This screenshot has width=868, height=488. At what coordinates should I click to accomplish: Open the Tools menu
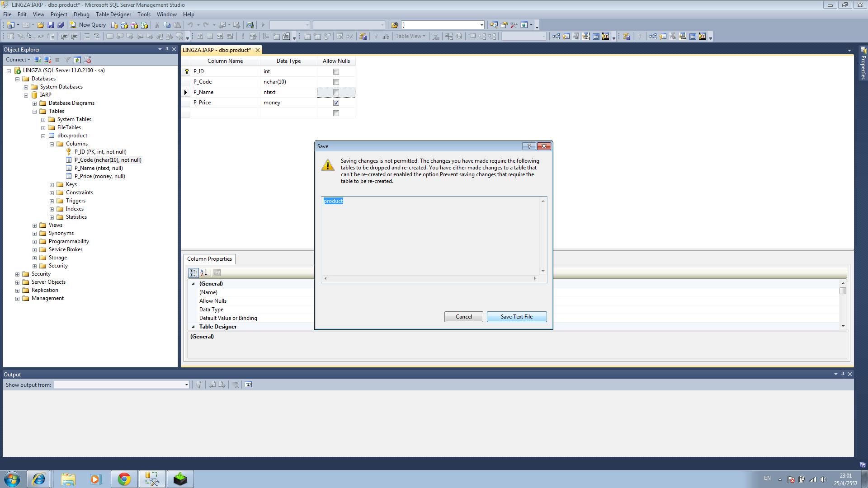[144, 14]
